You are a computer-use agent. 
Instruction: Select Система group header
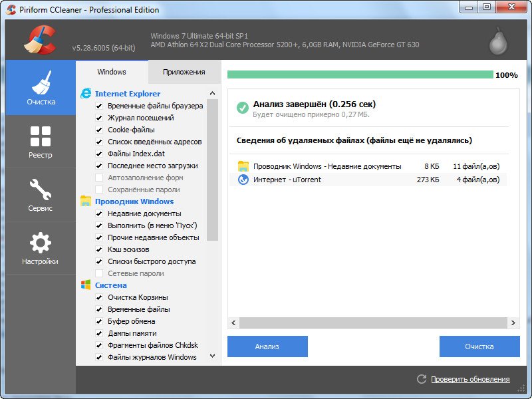(x=110, y=285)
